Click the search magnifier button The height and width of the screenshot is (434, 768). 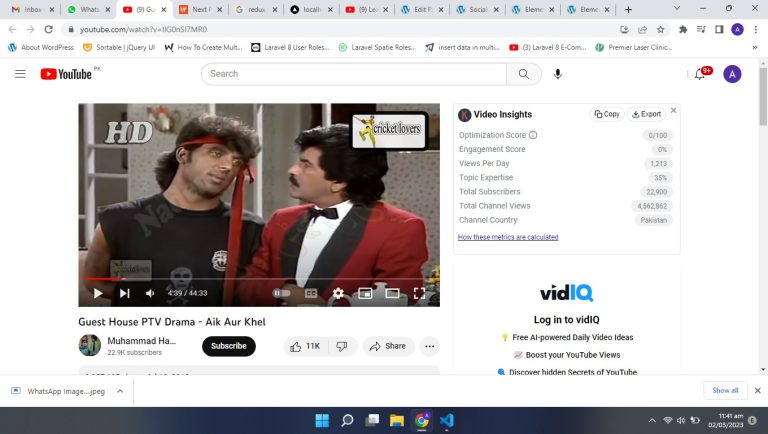(524, 74)
